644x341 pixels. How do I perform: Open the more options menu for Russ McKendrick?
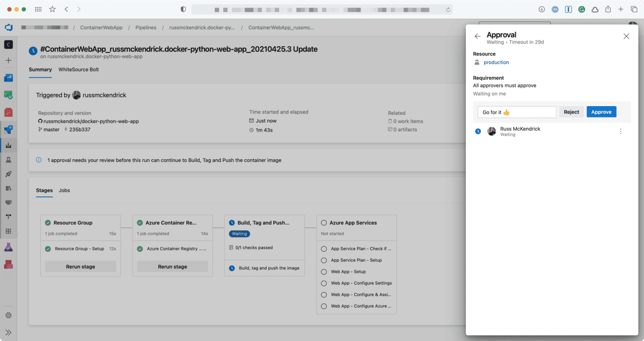pyautogui.click(x=621, y=131)
